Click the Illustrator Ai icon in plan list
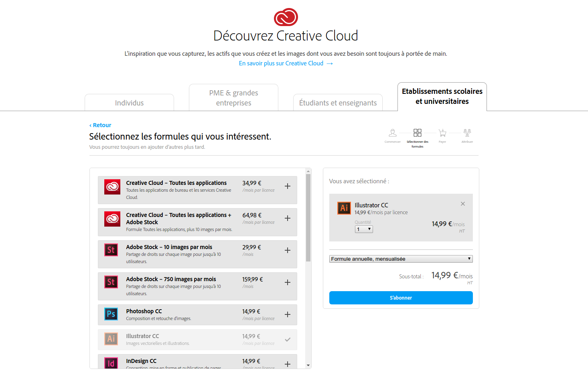The image size is (588, 381). [x=111, y=339]
